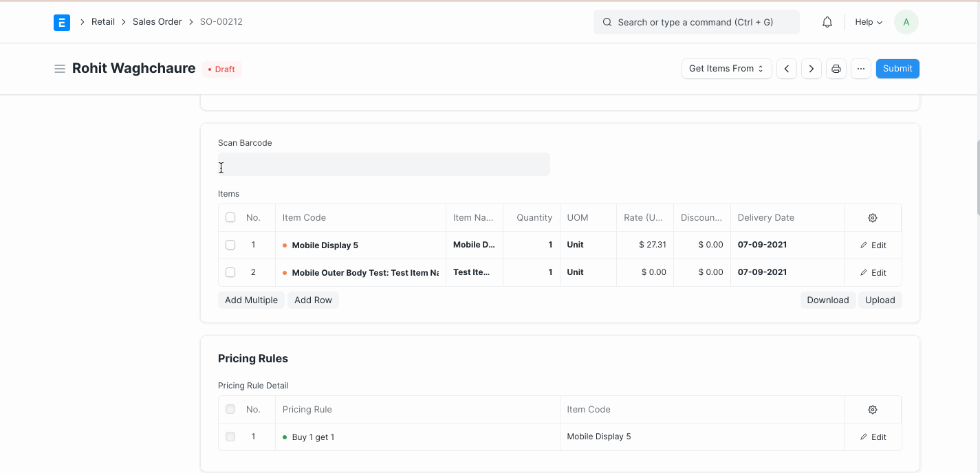Viewport: 980px width, 473px height.
Task: Focus the Scan Barcode input field
Action: (384, 164)
